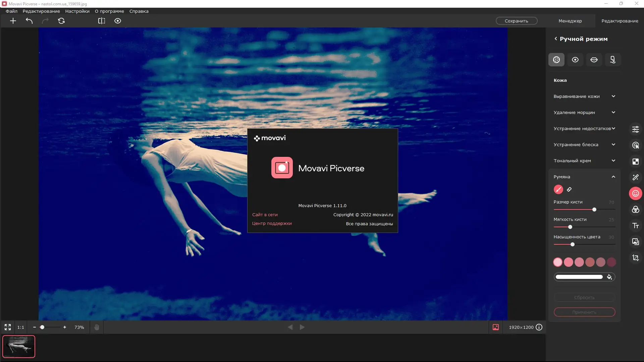644x362 pixels.
Task: Select the Magic enhancement tool
Action: pos(636,177)
